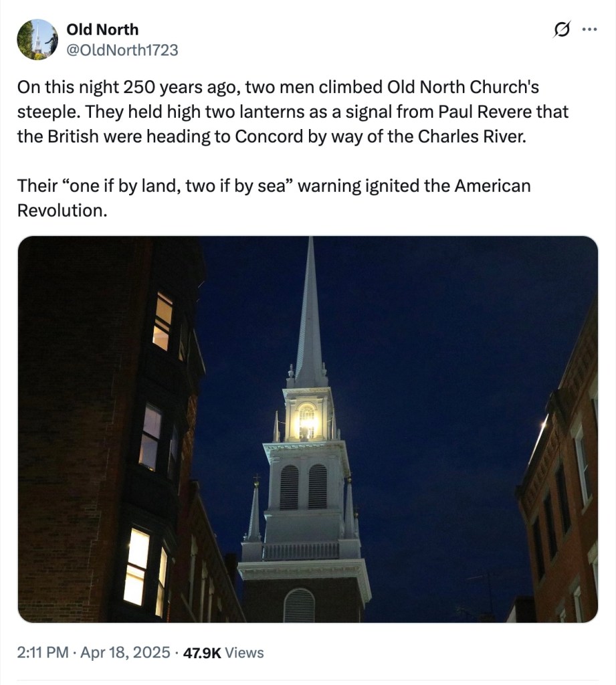Click the "Old North" display name

tap(102, 29)
